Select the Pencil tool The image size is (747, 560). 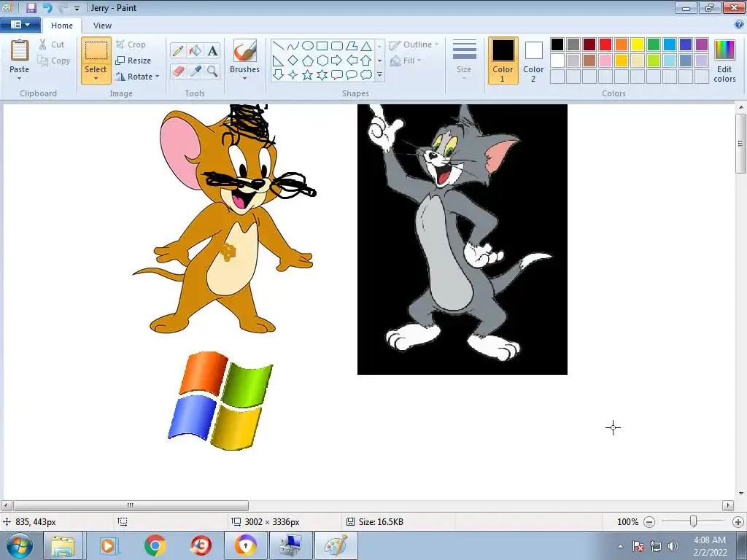178,50
